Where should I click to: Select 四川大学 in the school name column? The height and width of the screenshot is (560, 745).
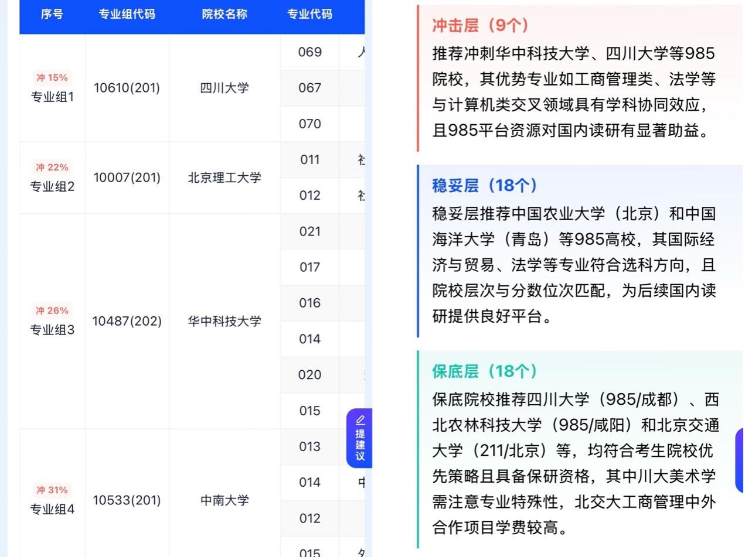224,88
